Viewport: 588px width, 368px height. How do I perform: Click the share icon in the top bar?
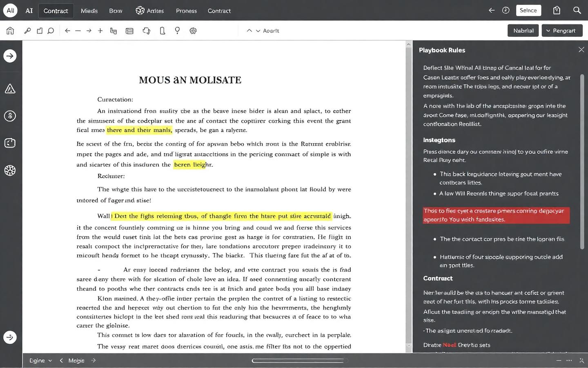click(557, 10)
